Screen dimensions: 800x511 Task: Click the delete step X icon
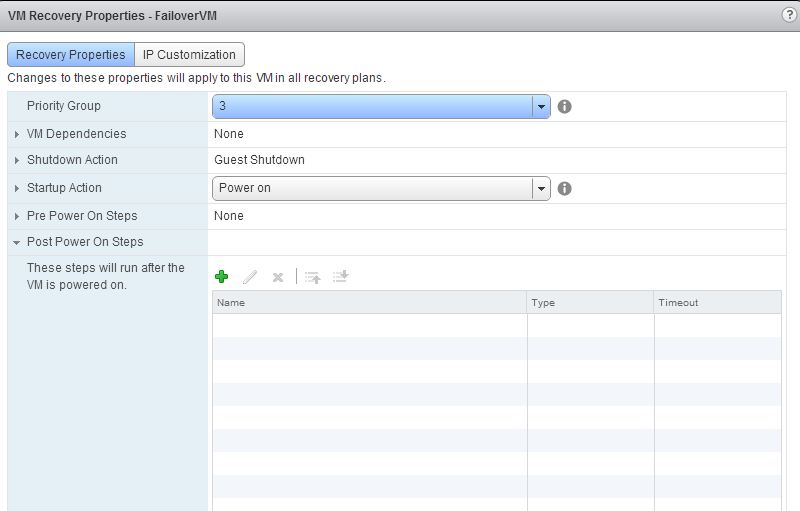[278, 277]
